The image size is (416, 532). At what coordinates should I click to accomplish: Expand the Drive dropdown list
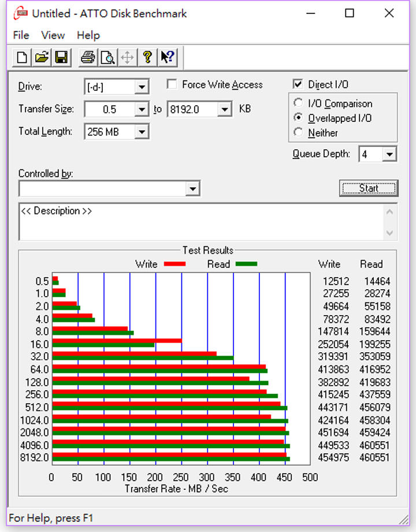pyautogui.click(x=142, y=88)
